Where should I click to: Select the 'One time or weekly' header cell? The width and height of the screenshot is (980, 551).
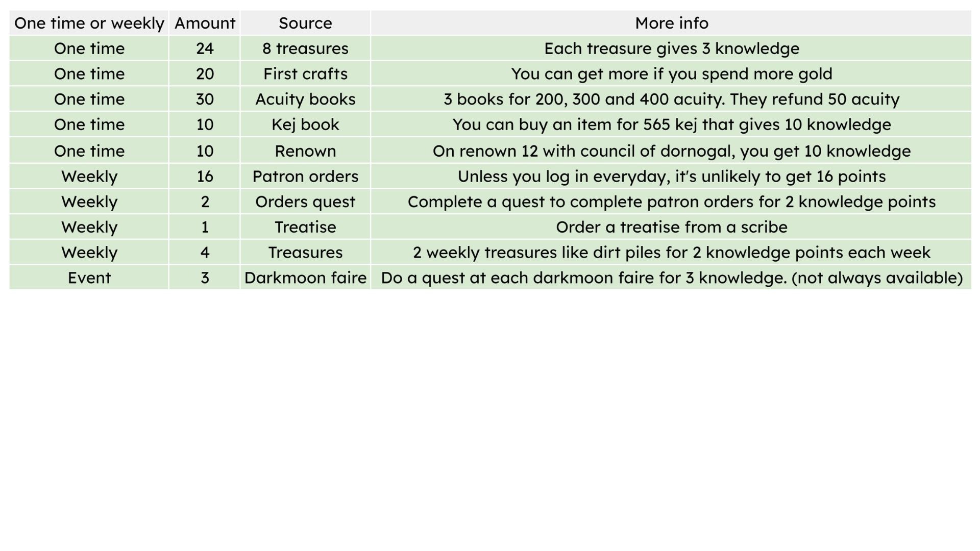click(89, 23)
